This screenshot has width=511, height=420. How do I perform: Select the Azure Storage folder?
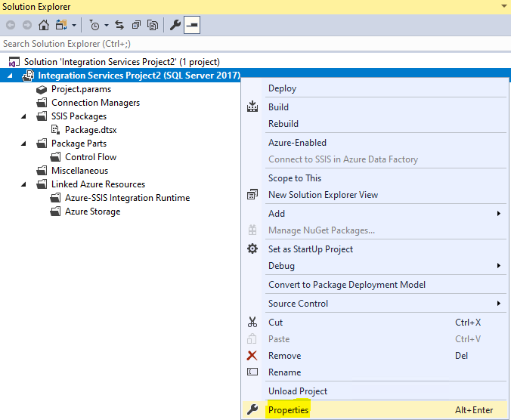[x=92, y=212]
